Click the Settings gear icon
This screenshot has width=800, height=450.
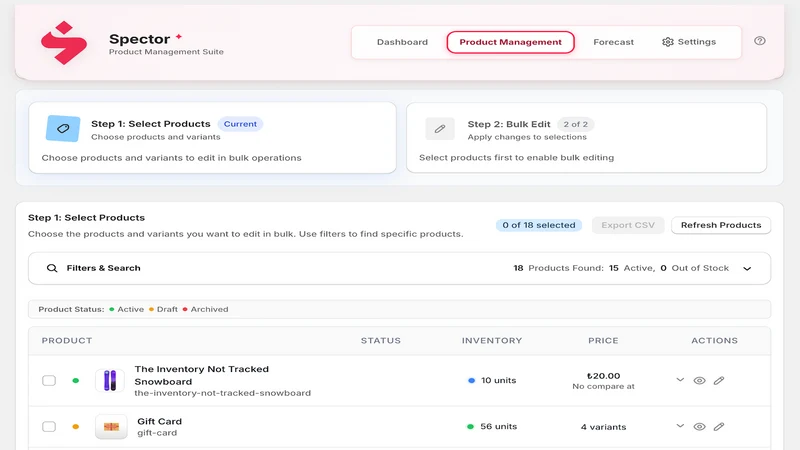[x=667, y=42]
